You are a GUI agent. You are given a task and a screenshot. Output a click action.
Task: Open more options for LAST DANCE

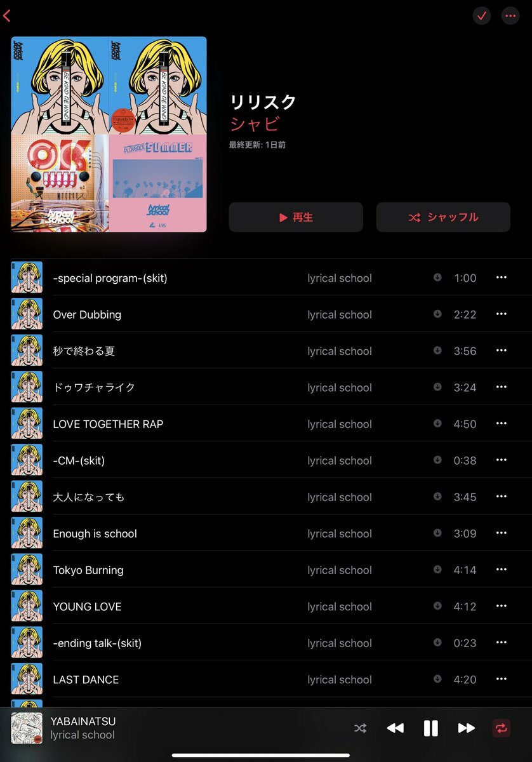502,679
